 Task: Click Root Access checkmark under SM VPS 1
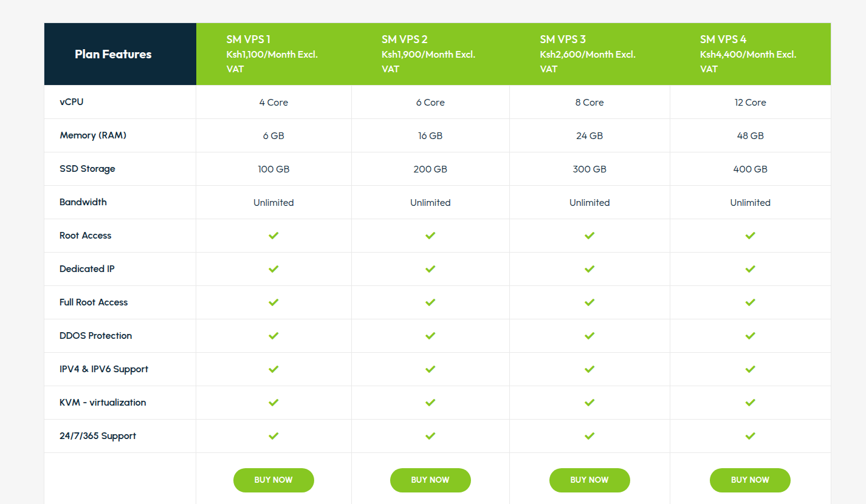(x=273, y=236)
